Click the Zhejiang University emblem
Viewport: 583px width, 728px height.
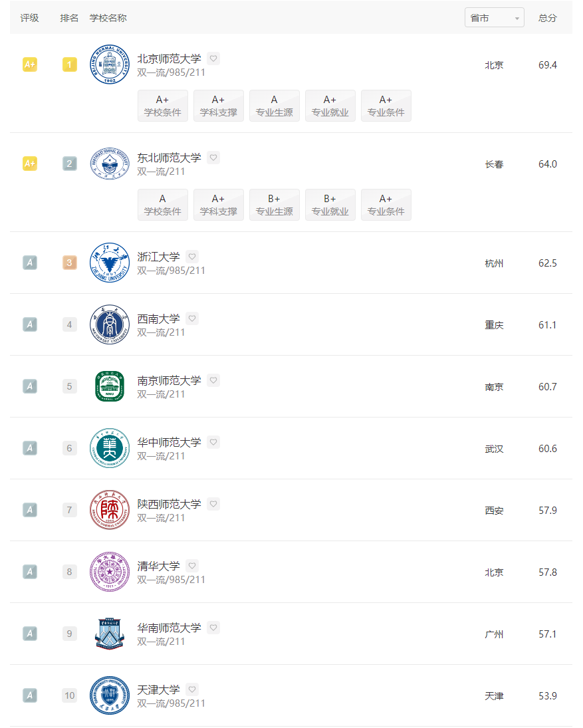coord(110,263)
